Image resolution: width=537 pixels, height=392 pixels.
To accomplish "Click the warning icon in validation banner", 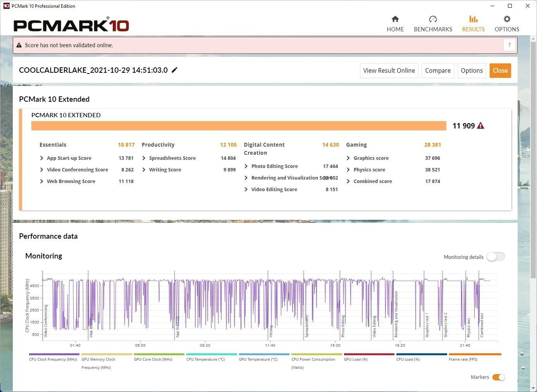I will (19, 45).
